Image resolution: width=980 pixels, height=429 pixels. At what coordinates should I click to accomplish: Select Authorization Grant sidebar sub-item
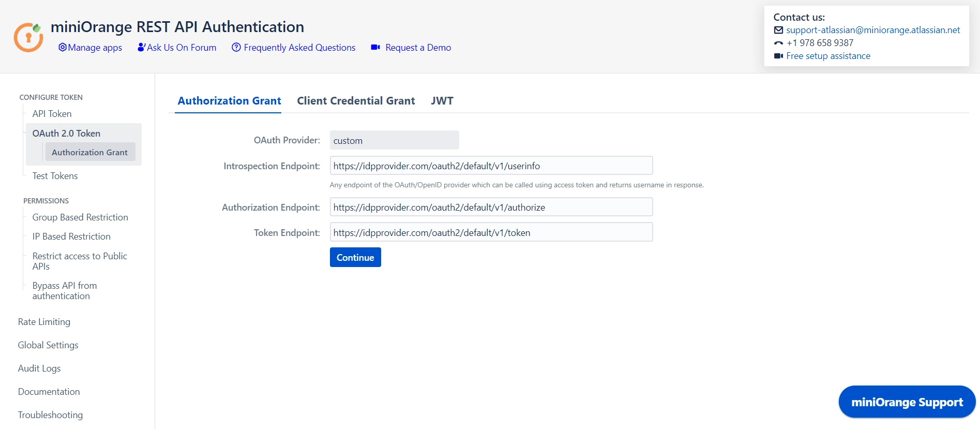(x=90, y=152)
